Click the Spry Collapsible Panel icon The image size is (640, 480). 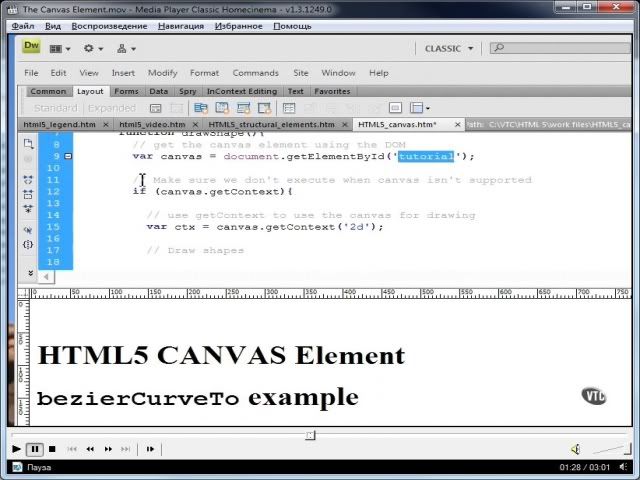pyautogui.click(x=264, y=108)
